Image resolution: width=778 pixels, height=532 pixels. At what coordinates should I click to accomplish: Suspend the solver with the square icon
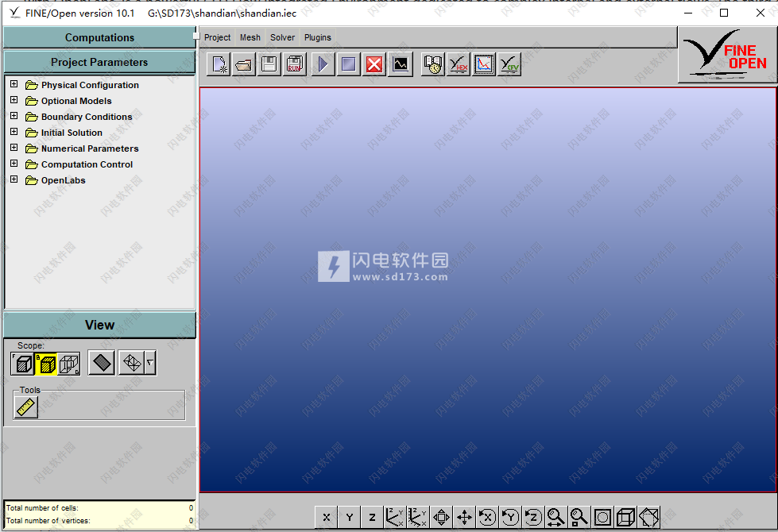(349, 64)
